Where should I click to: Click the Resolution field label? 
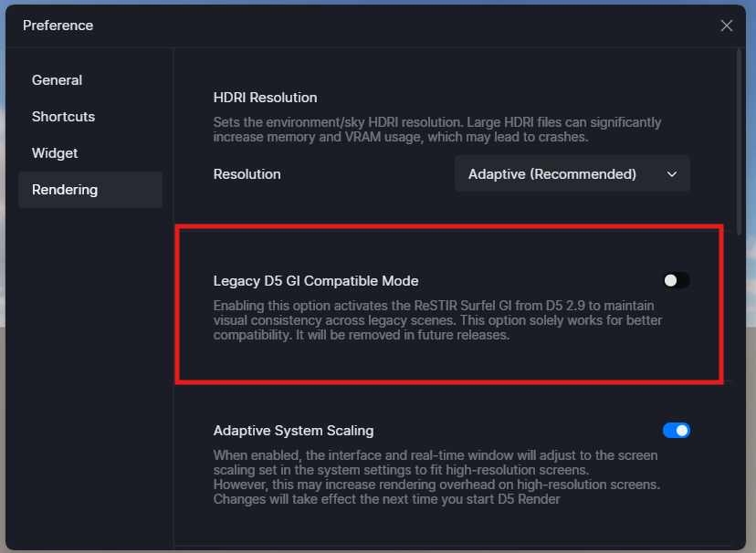click(x=247, y=174)
